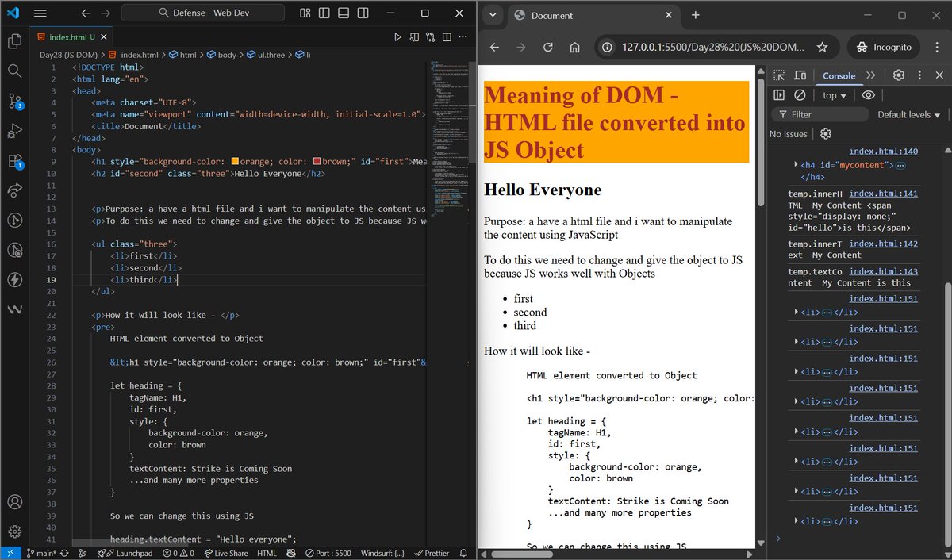Open the VS Code hamburger menu

pos(40,13)
